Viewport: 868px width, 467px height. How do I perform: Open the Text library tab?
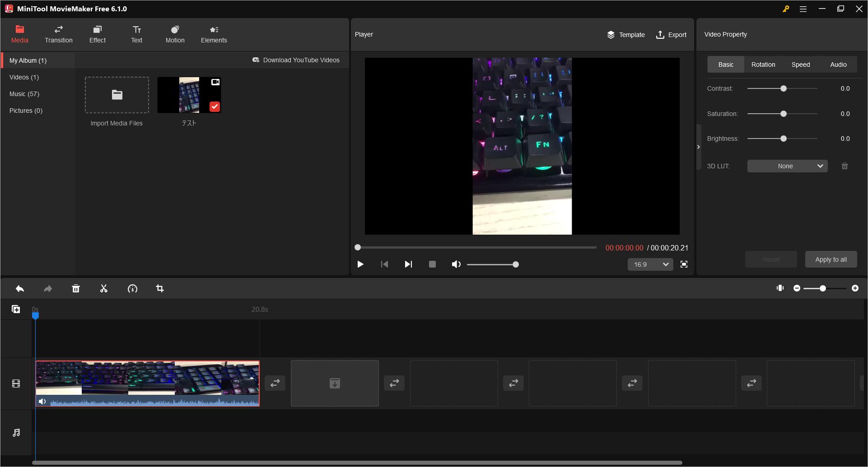point(137,35)
